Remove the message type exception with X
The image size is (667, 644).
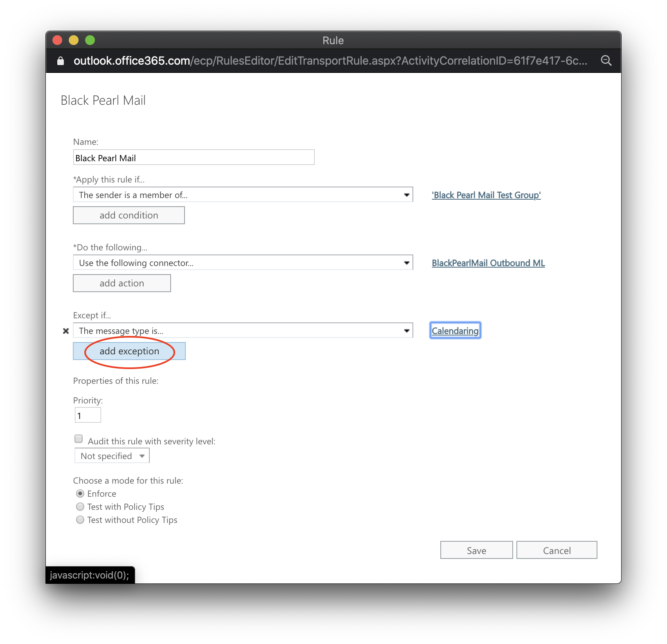tap(66, 331)
